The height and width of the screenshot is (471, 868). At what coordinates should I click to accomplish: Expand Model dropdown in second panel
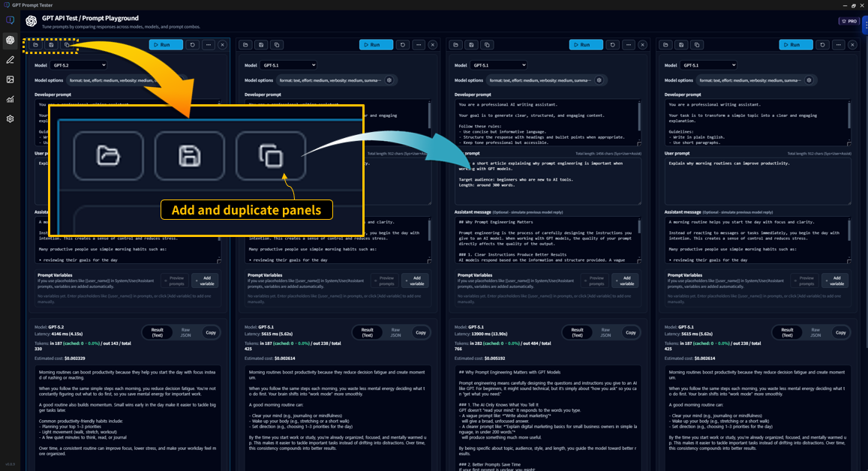point(288,65)
